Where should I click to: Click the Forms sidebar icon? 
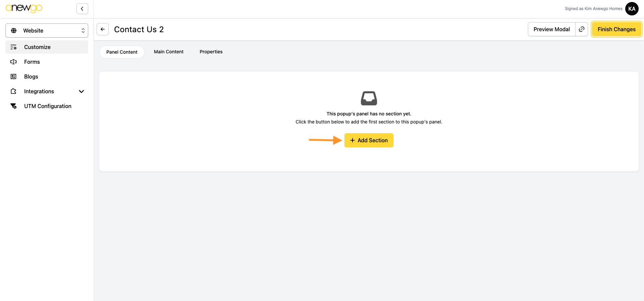point(13,62)
